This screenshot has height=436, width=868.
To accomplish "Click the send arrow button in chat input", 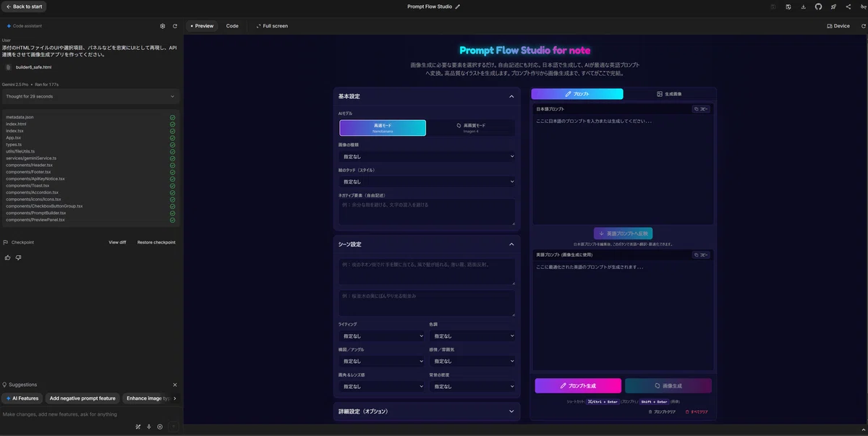I will click(x=173, y=427).
